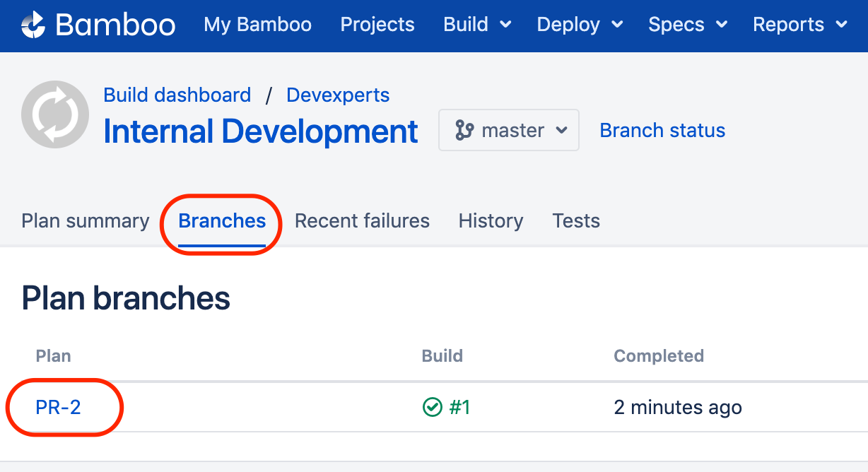Viewport: 868px width, 472px height.
Task: Click the Devexperts breadcrumb link
Action: tap(338, 95)
